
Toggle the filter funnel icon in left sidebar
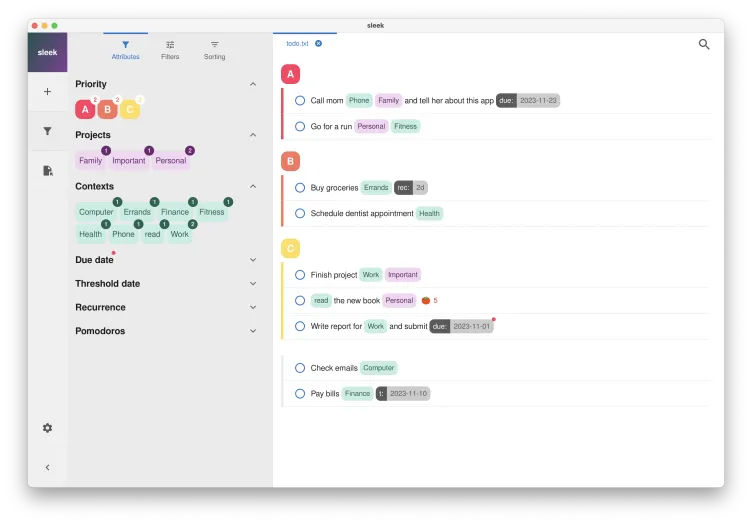pyautogui.click(x=47, y=131)
